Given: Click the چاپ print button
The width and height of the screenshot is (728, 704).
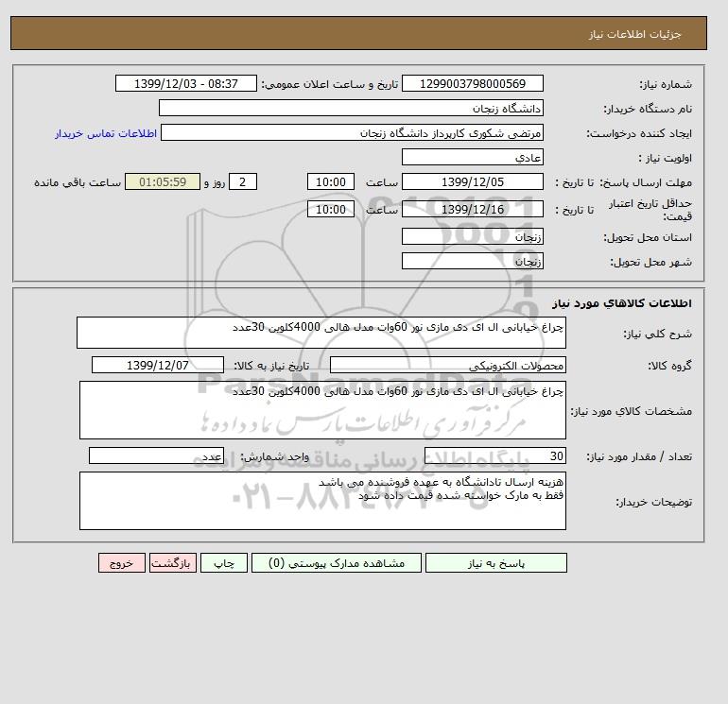Looking at the screenshot, I should click(x=224, y=563).
